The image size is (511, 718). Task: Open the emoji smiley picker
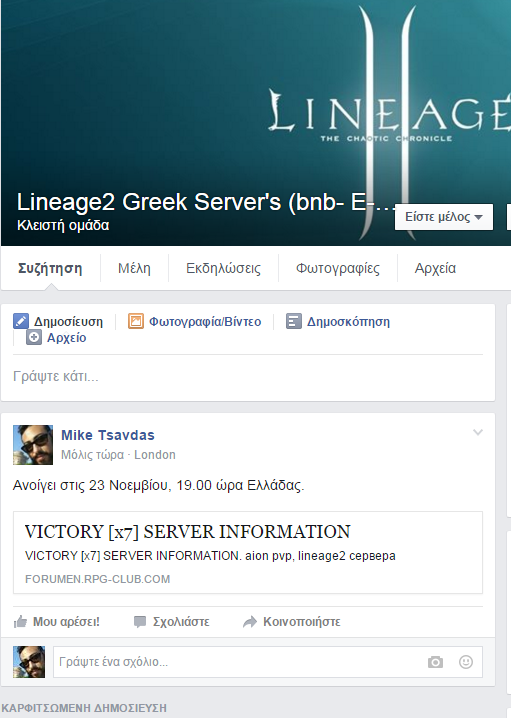[x=466, y=662]
